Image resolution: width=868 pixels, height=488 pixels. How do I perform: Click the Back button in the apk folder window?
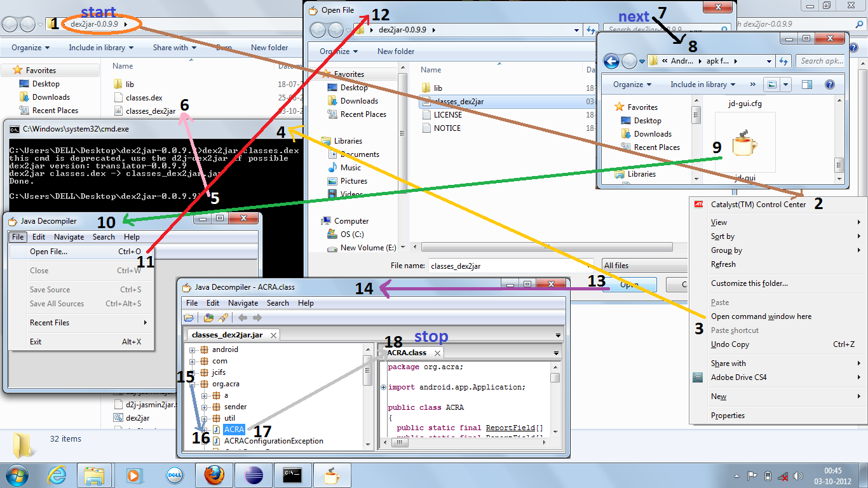click(x=611, y=61)
